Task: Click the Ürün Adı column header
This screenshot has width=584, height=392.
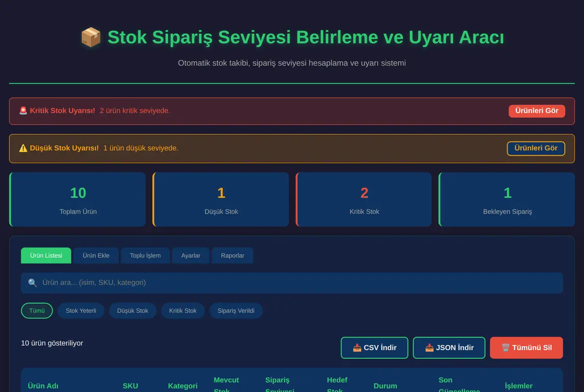Action: click(x=43, y=386)
